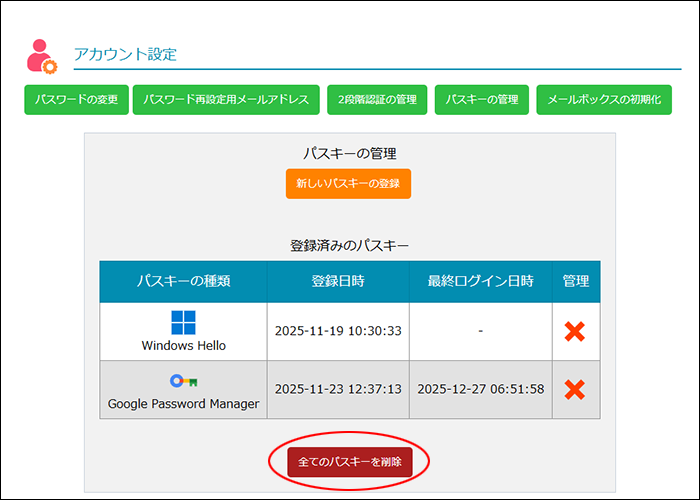Remove Google Password Manager passkey via red X
Viewport: 700px width, 500px height.
575,389
